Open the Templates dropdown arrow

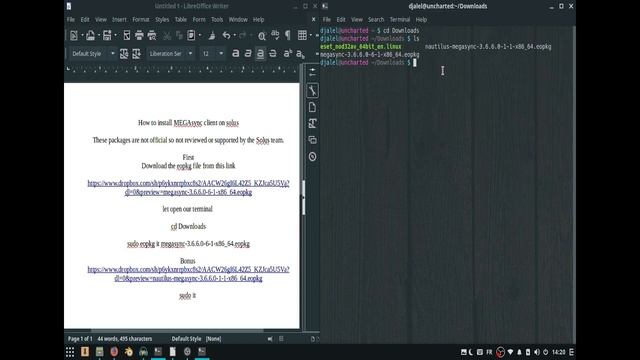tap(99, 36)
